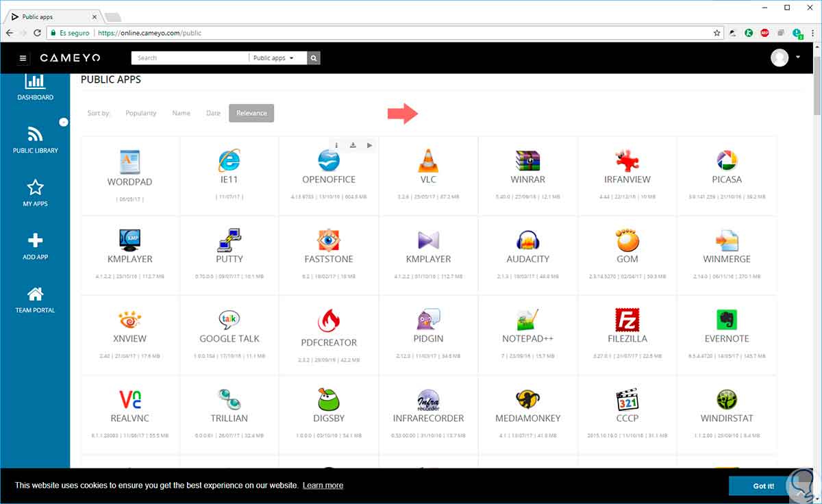Accept cookies with Got it! button
Screen dimensions: 822x504
pyautogui.click(x=764, y=486)
